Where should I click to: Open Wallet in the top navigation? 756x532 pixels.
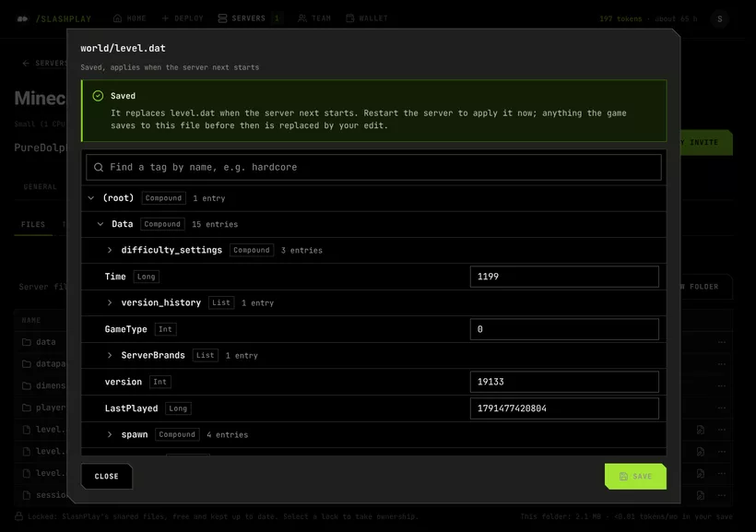tap(367, 18)
